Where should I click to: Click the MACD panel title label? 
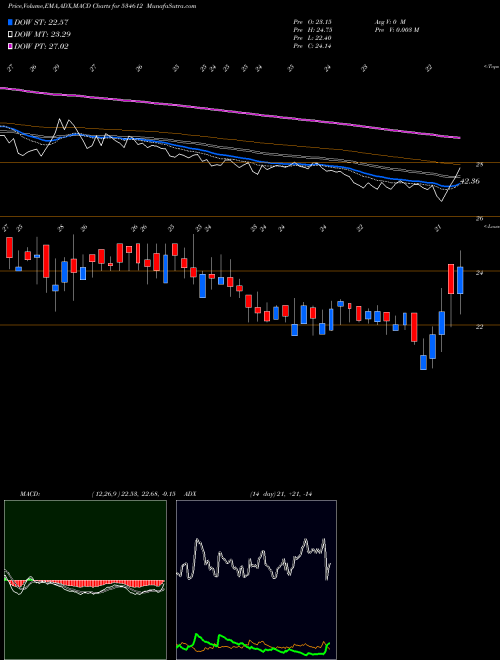coord(30,494)
